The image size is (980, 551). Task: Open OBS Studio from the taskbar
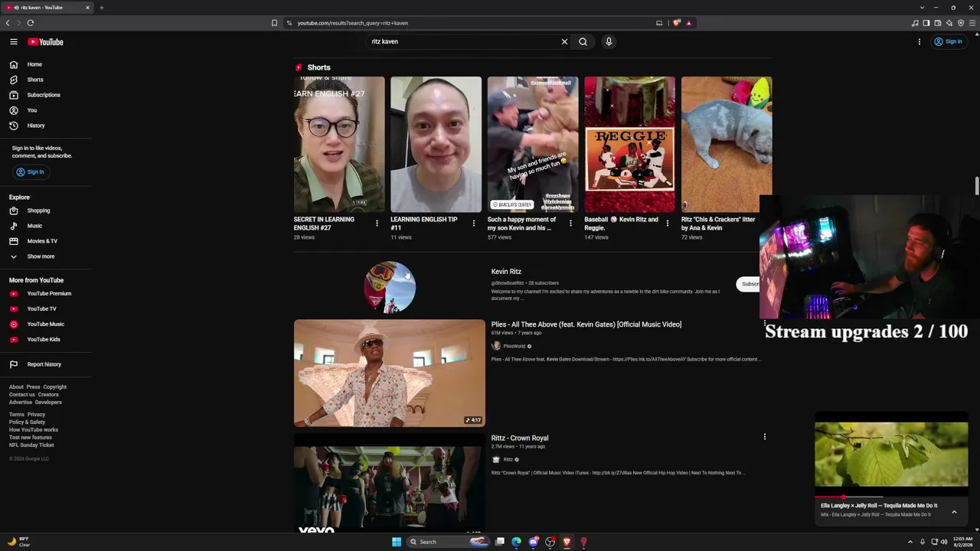[550, 542]
